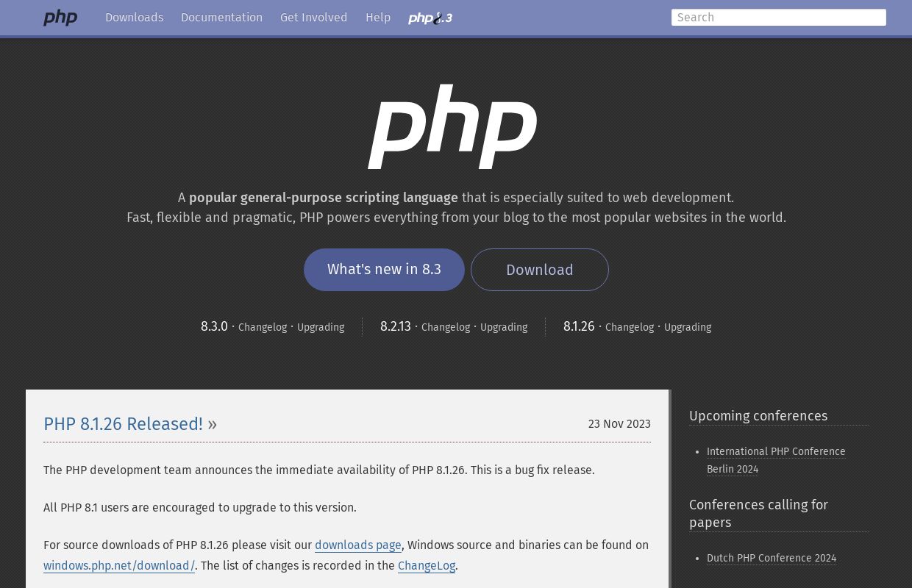Open the 8.3.0 release page
This screenshot has height=588, width=912.
coord(214,326)
